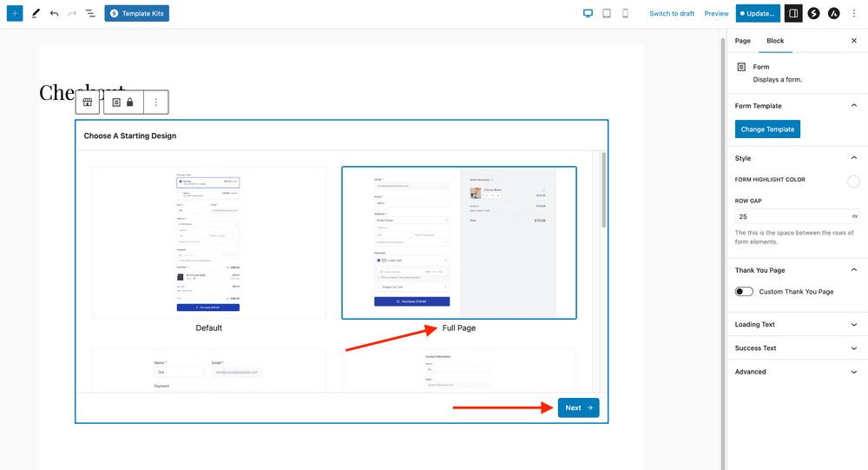Open block toolbar options menu
This screenshot has height=470, width=868.
tap(156, 102)
